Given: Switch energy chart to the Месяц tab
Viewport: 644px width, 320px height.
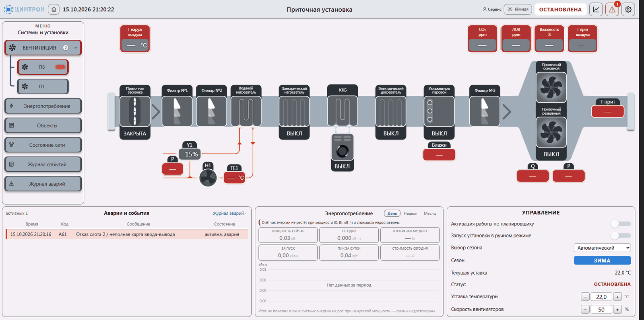Looking at the screenshot, I should point(430,213).
